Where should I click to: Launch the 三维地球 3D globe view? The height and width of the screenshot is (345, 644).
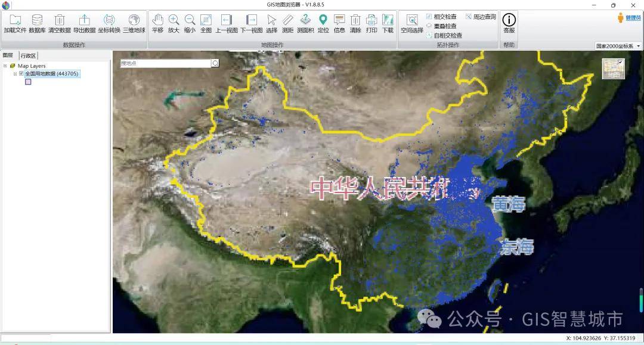[134, 23]
